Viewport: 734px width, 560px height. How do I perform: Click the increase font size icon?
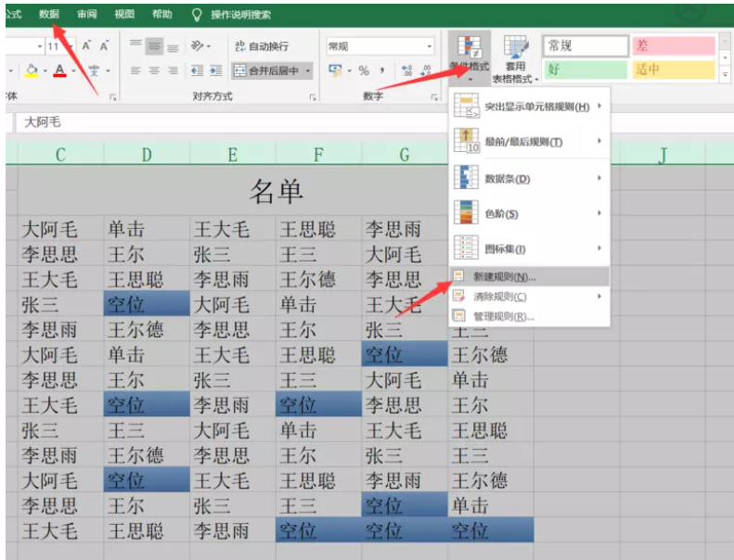coord(86,45)
